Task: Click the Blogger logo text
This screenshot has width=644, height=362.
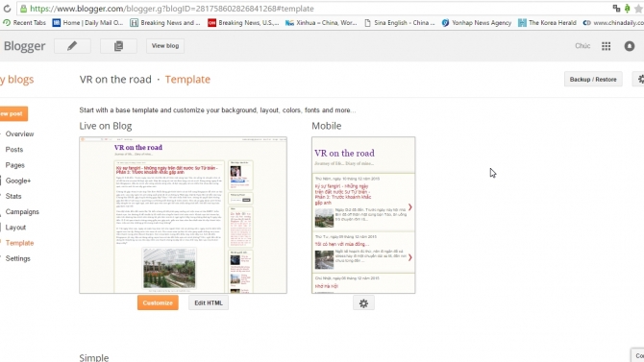Action: pos(25,46)
